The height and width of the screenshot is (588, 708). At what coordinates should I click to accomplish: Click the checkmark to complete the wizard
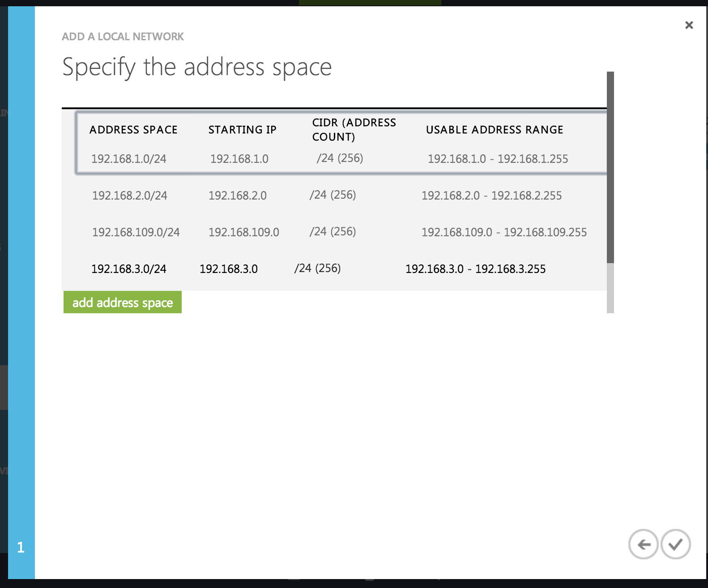tap(675, 544)
